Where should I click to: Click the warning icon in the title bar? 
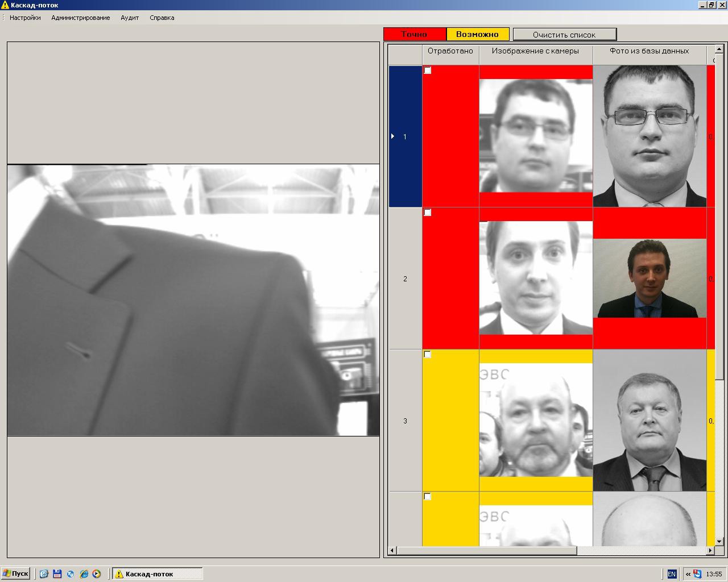tap(5, 5)
